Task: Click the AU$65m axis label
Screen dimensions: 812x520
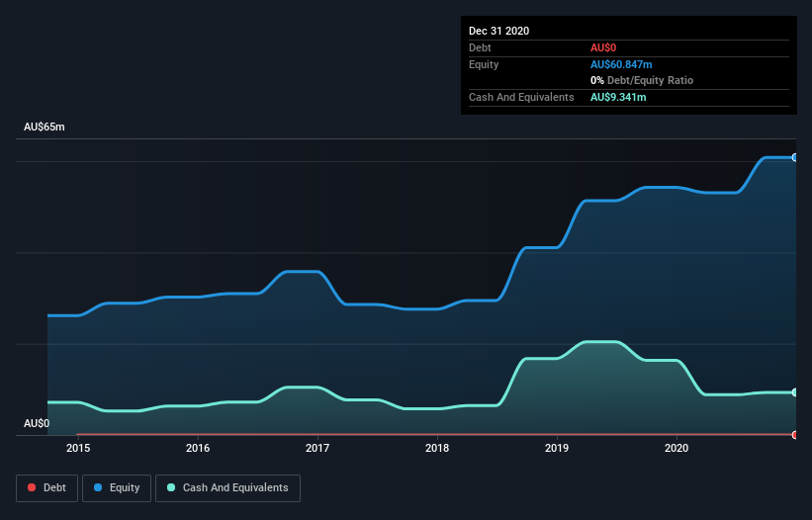Action: pyautogui.click(x=45, y=127)
